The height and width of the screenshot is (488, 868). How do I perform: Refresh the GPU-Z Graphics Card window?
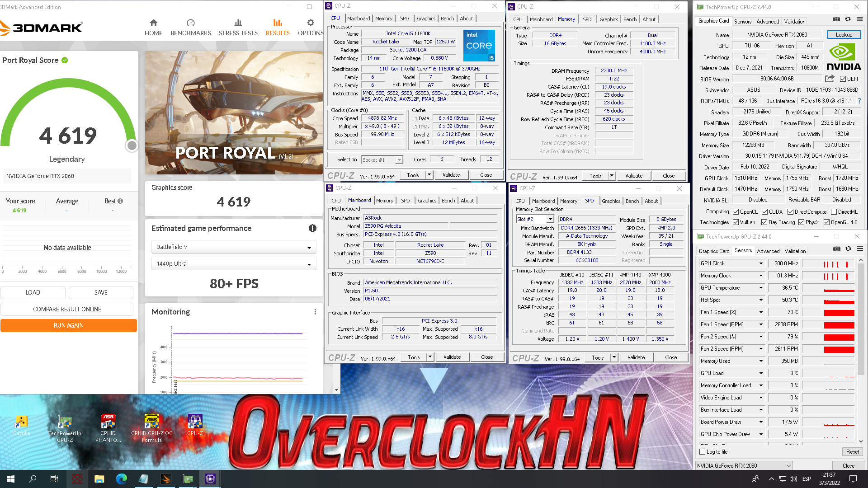[848, 19]
